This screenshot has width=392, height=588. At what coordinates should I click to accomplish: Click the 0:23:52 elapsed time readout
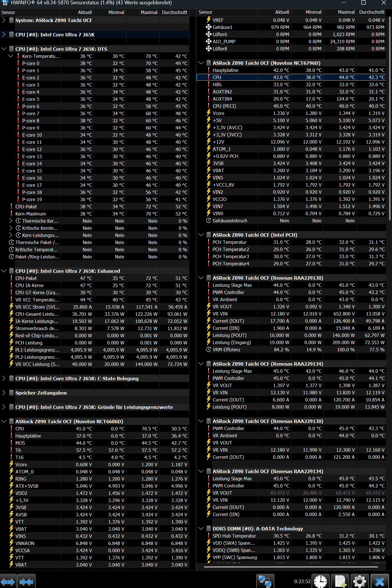[302, 581]
